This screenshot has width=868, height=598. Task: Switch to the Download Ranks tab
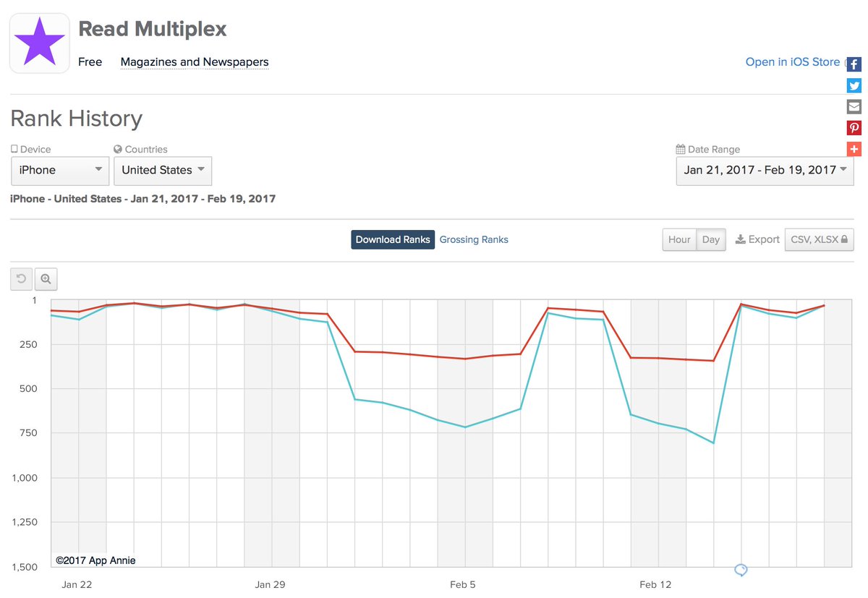[x=393, y=239]
